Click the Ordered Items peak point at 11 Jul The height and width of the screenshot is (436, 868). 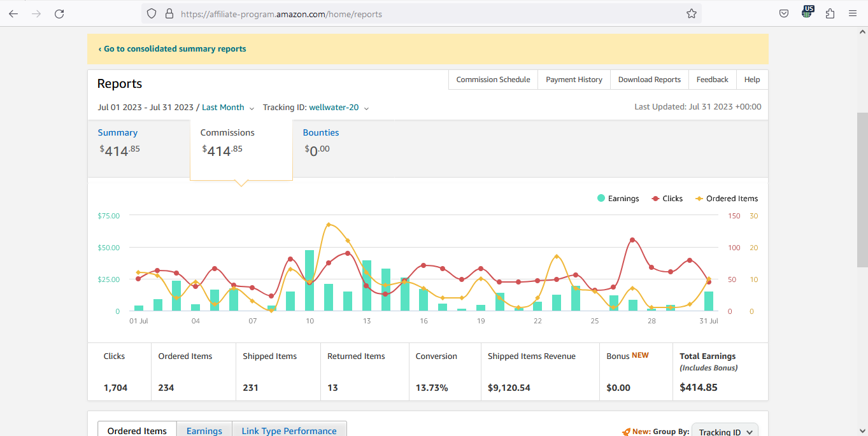pyautogui.click(x=329, y=225)
